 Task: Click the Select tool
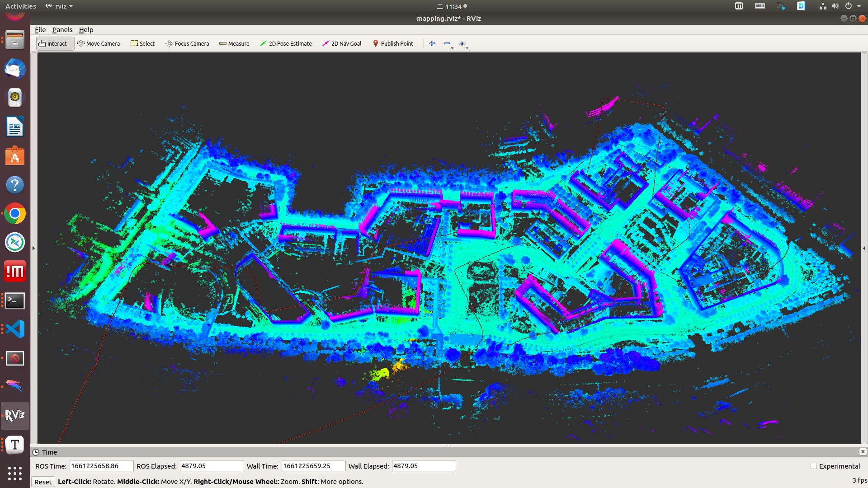click(142, 43)
